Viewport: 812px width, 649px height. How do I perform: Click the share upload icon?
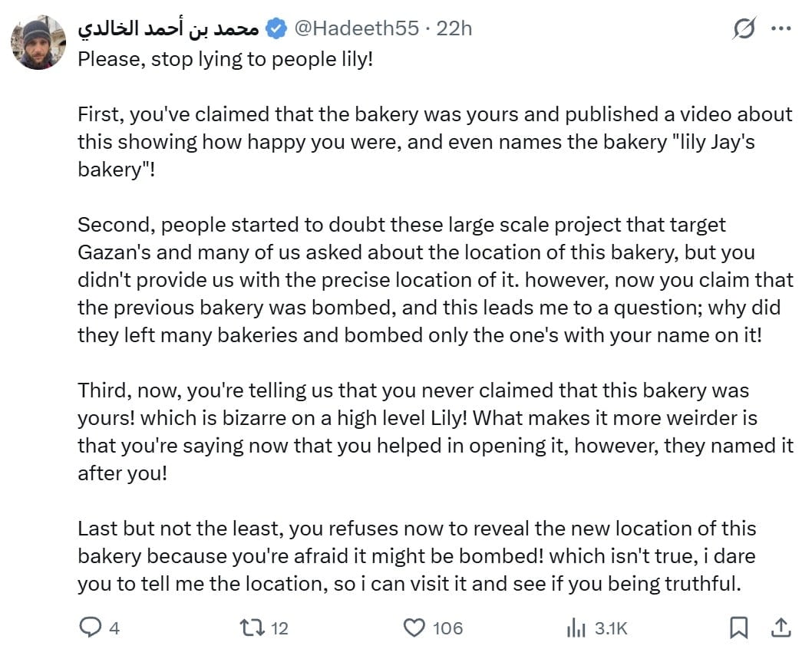(781, 628)
